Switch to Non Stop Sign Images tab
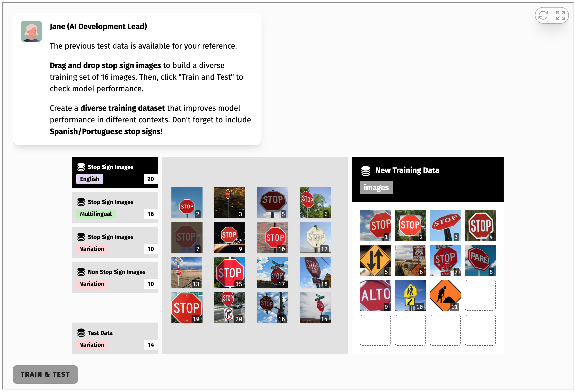The image size is (575, 392). pyautogui.click(x=115, y=277)
